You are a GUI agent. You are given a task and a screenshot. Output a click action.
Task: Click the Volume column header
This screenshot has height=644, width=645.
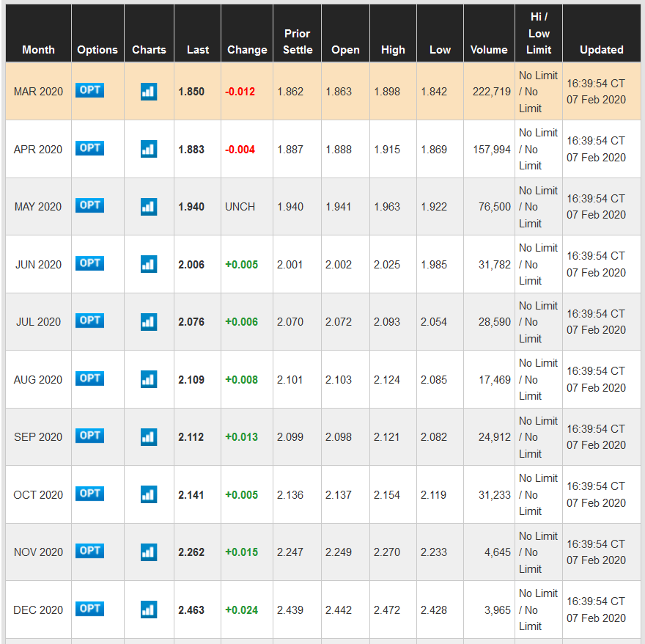point(489,50)
